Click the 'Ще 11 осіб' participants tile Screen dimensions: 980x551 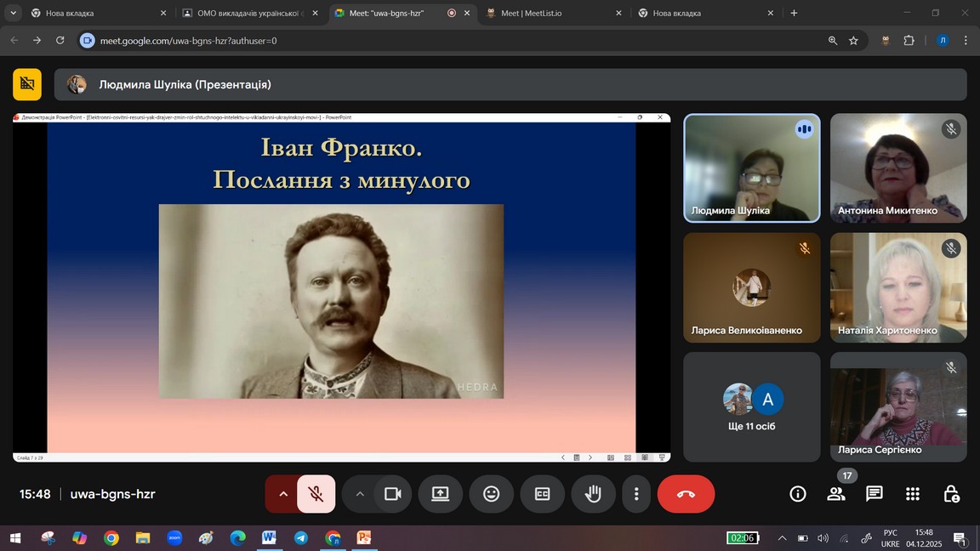[752, 407]
